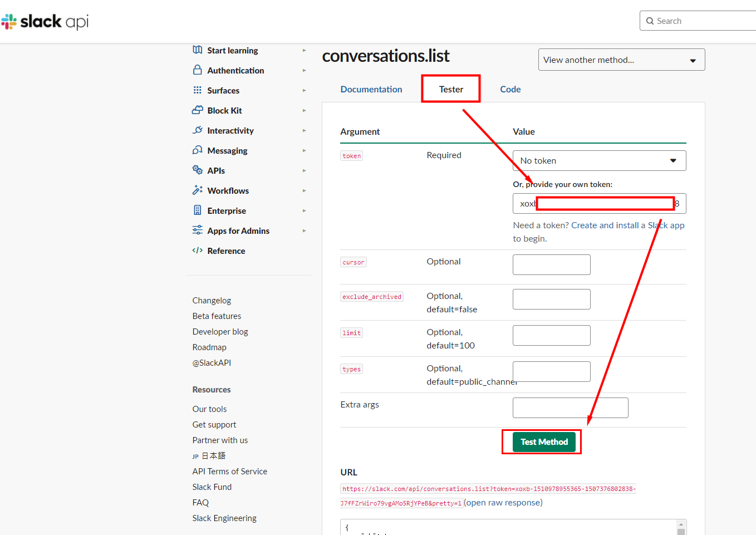Screen dimensions: 756x535
Task: Open the Partner with us link
Action: (220, 440)
